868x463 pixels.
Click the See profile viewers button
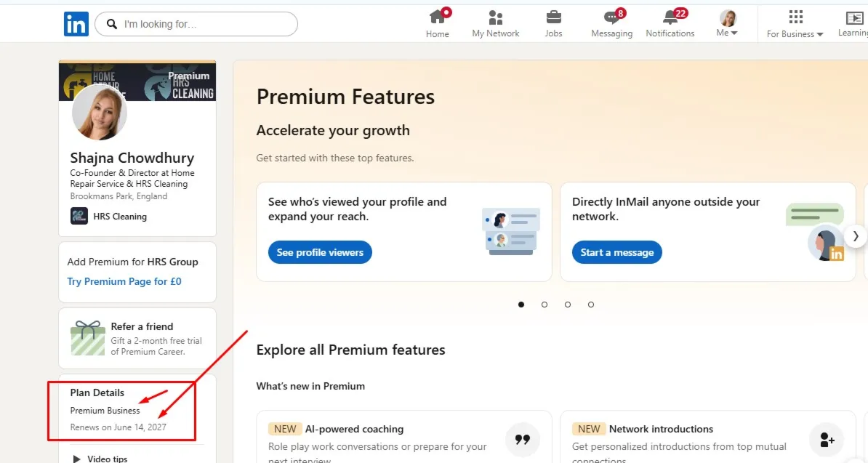[320, 252]
